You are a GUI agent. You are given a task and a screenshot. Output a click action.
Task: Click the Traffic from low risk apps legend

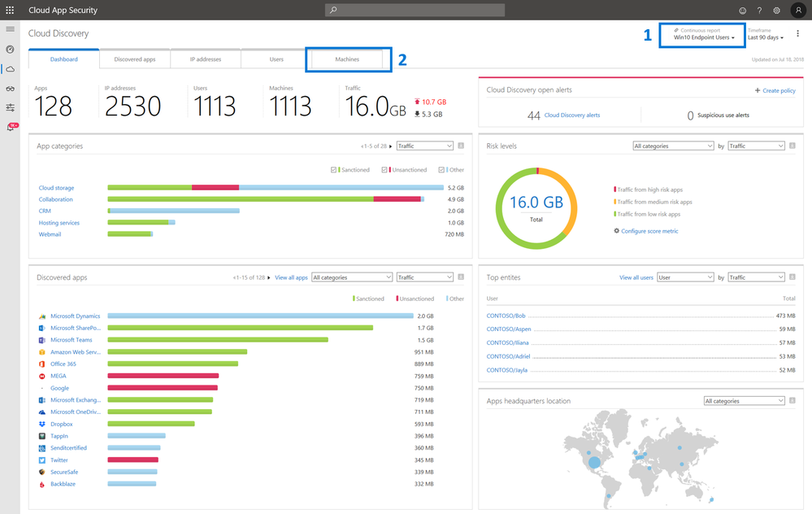coord(647,214)
